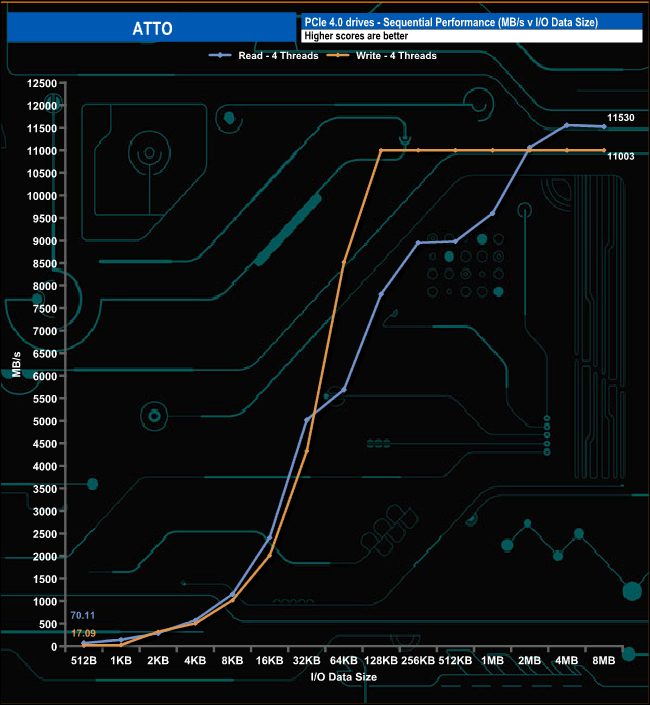Click the 128KB label on x-axis
This screenshot has height=705, width=650.
point(381,661)
